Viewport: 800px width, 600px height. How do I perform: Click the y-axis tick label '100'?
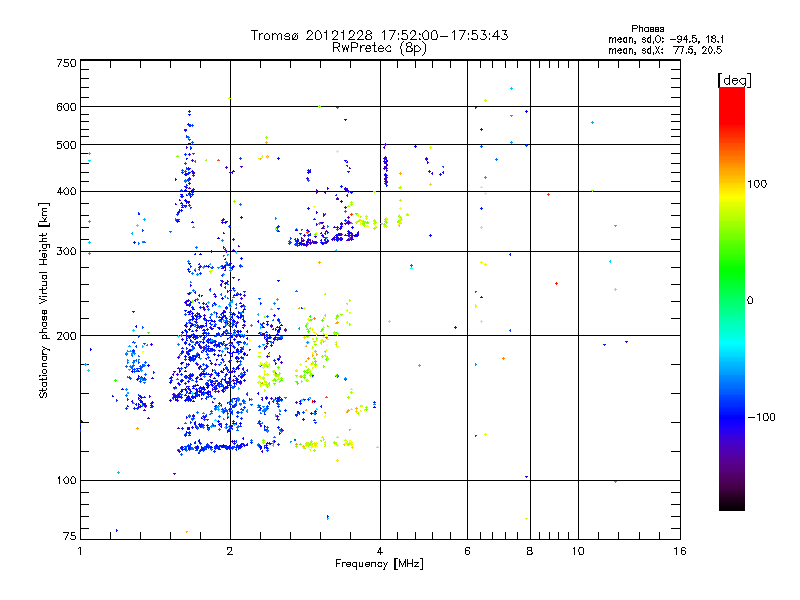pos(66,481)
